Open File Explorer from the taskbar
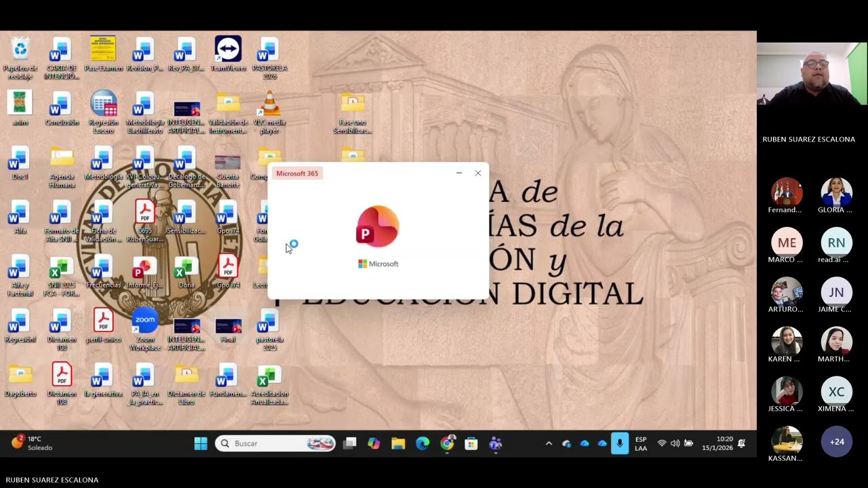Viewport: 868px width, 488px height. [x=398, y=443]
